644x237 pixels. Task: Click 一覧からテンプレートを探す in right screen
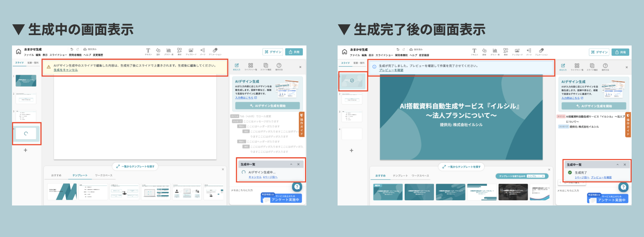click(462, 167)
